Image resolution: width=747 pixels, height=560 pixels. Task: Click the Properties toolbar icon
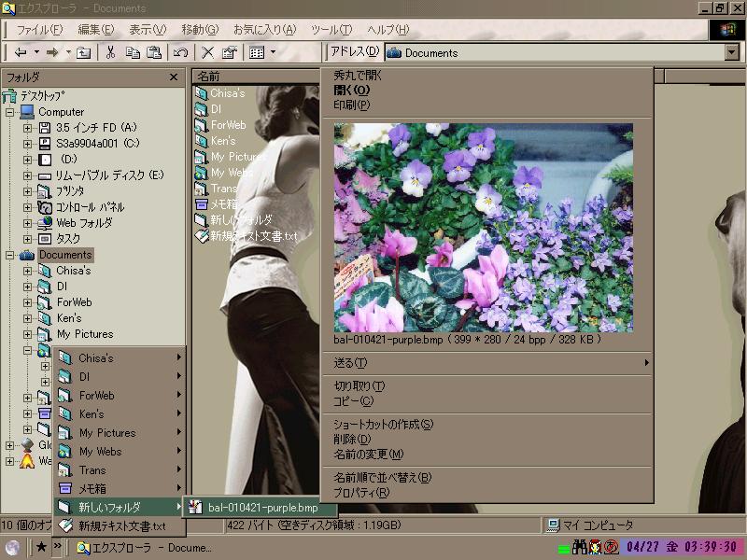pyautogui.click(x=229, y=52)
